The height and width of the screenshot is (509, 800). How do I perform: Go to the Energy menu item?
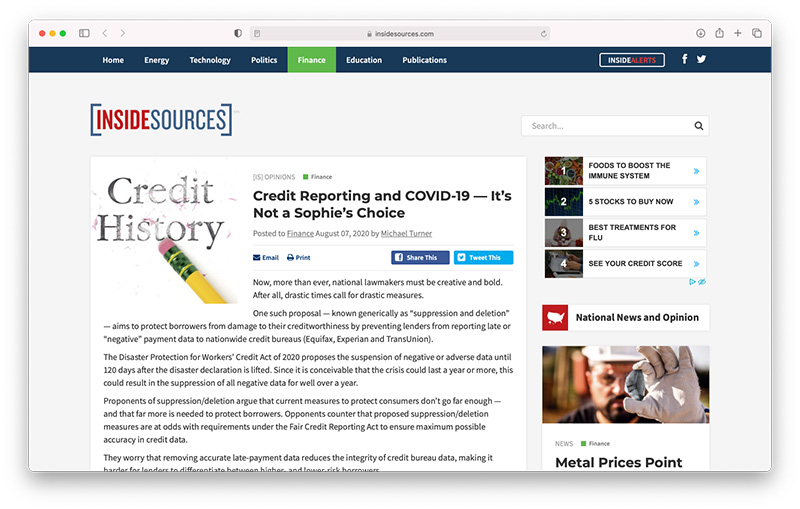pyautogui.click(x=157, y=60)
